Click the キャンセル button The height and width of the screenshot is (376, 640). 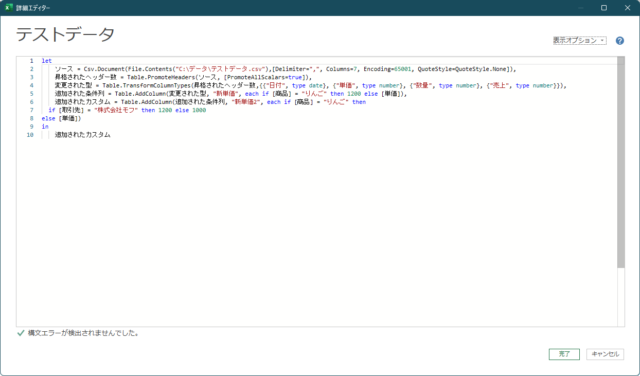tap(605, 354)
